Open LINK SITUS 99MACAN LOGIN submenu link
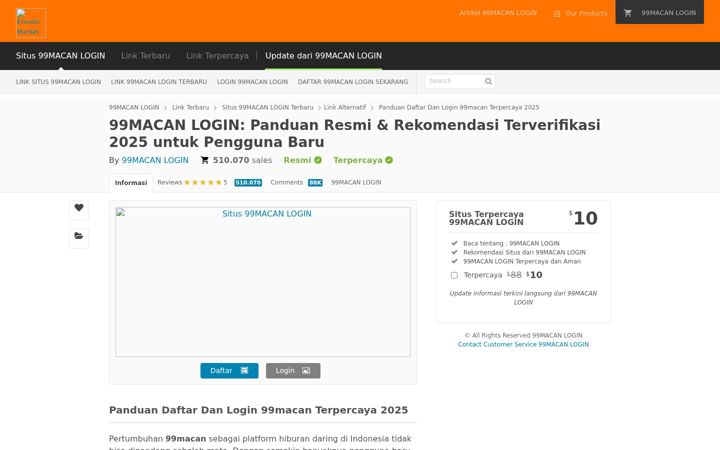 (58, 82)
